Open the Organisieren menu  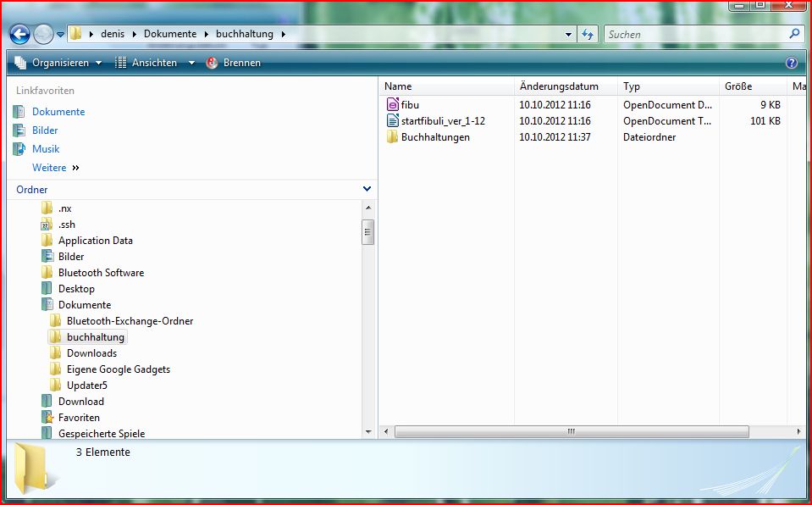coord(58,63)
